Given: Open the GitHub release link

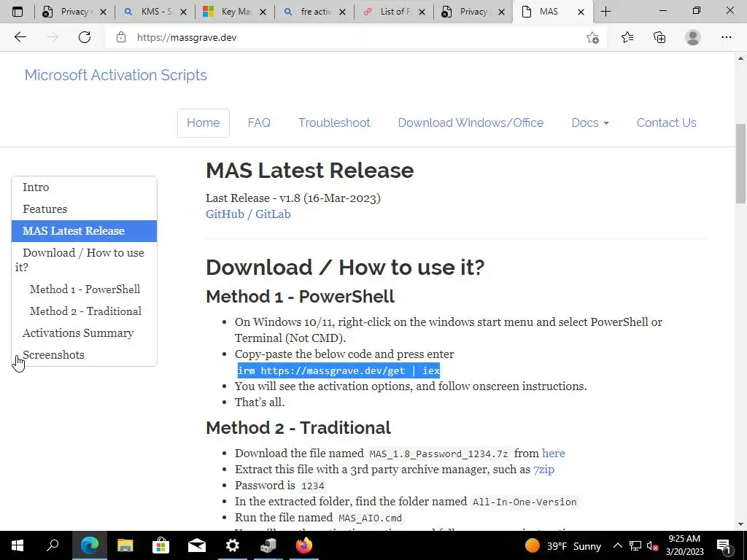Looking at the screenshot, I should (x=225, y=214).
